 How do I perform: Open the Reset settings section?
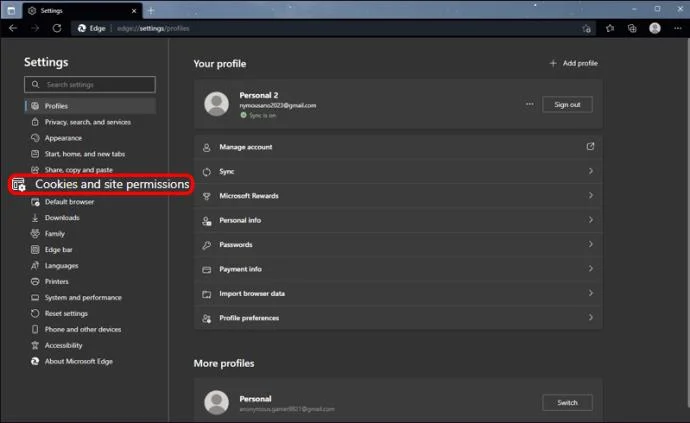(x=66, y=313)
